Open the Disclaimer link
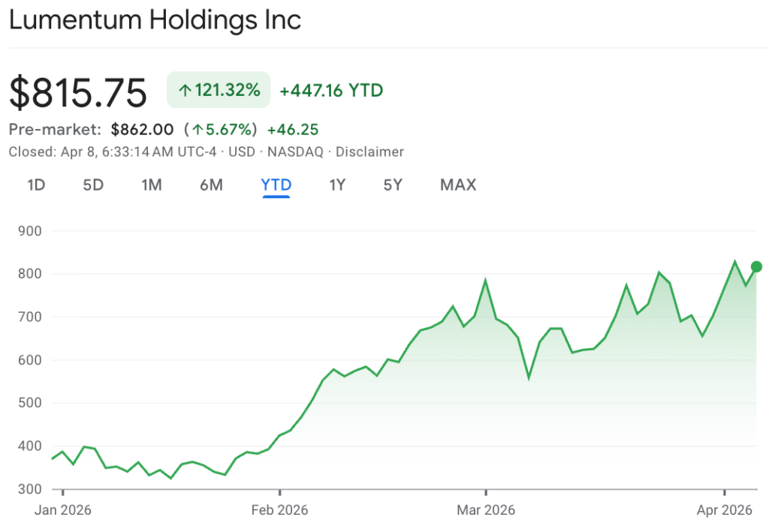This screenshot has height=532, width=769. click(x=369, y=152)
